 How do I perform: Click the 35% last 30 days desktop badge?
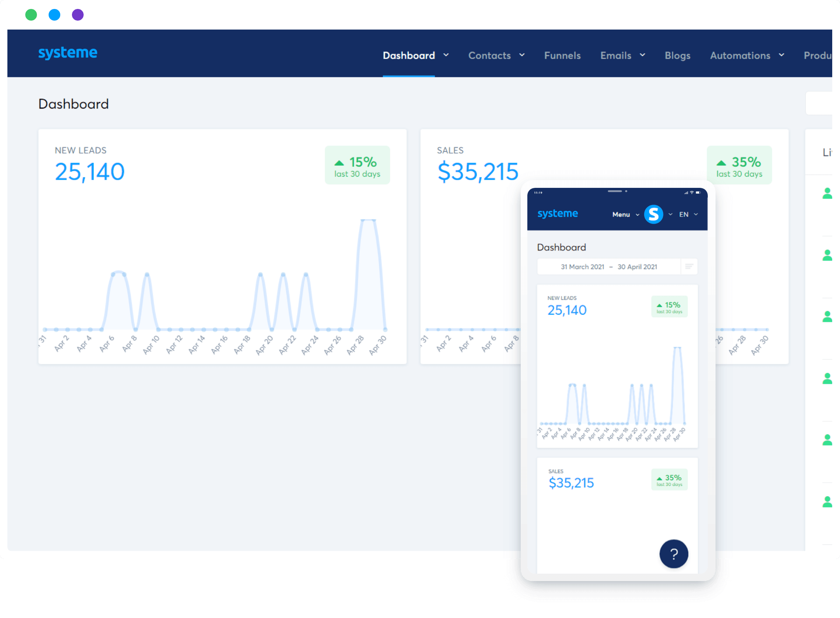pos(739,165)
